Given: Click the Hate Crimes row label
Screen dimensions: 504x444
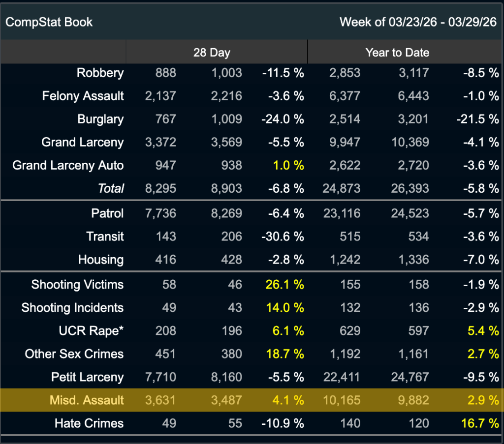Looking at the screenshot, I should (89, 423).
